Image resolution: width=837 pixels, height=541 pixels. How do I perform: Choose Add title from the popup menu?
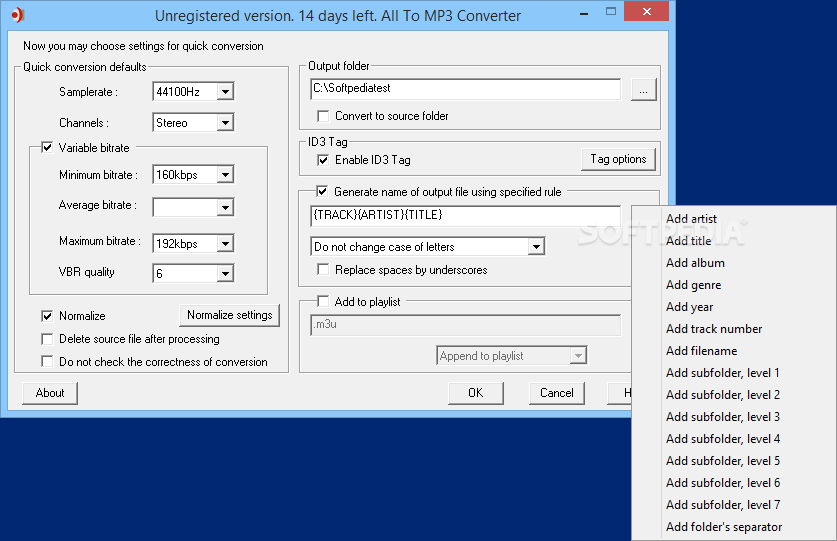click(733, 241)
